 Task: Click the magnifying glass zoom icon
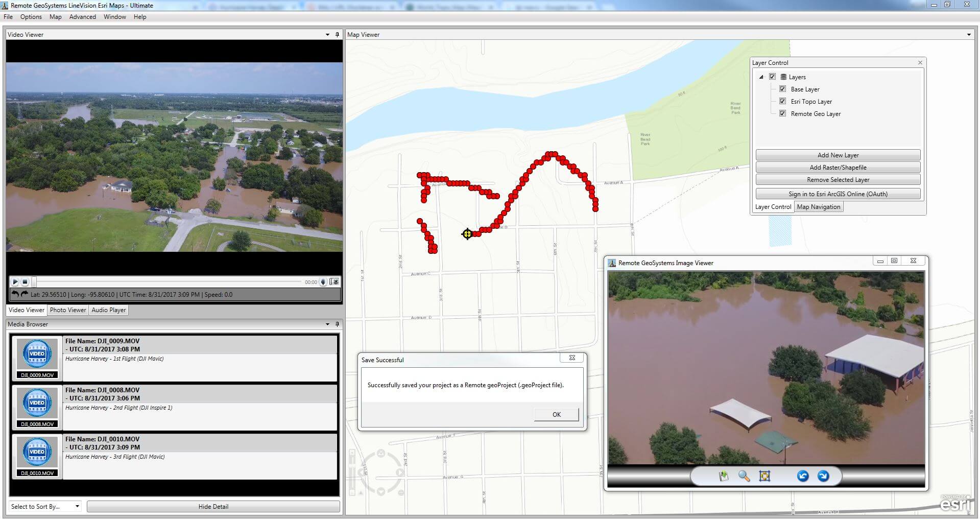(744, 476)
